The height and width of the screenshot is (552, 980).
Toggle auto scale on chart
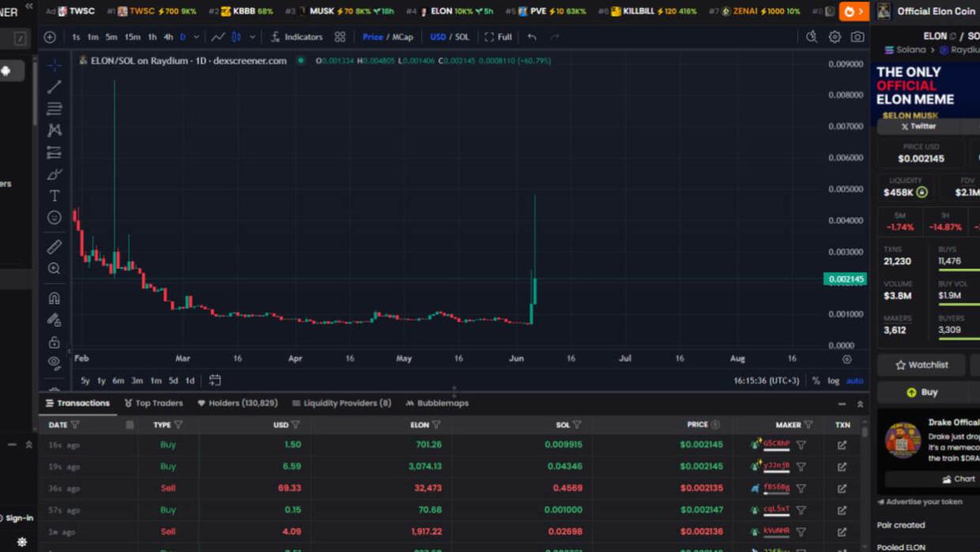(x=854, y=381)
